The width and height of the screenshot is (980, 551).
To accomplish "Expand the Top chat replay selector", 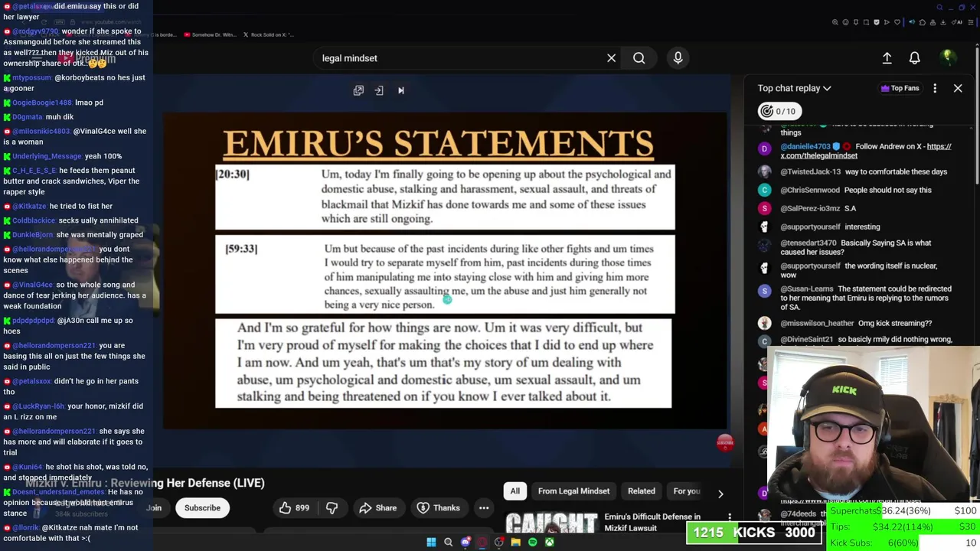I will pos(794,88).
